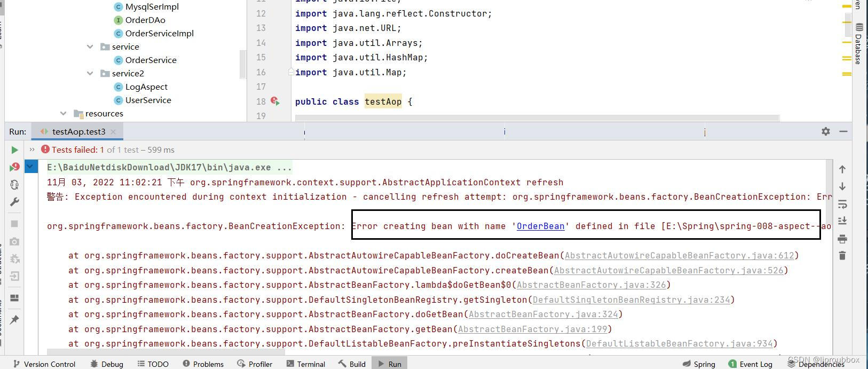868x369 pixels.
Task: Open UserService class in tree
Action: (148, 100)
